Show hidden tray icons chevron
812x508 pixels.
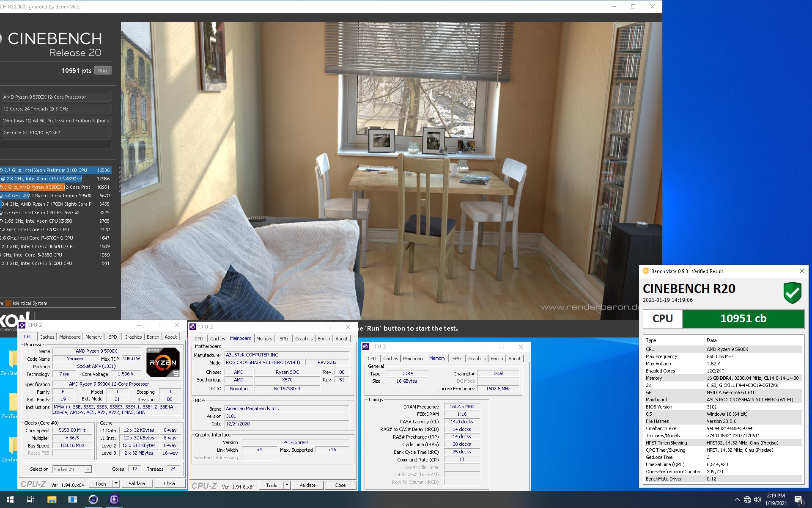click(x=737, y=500)
